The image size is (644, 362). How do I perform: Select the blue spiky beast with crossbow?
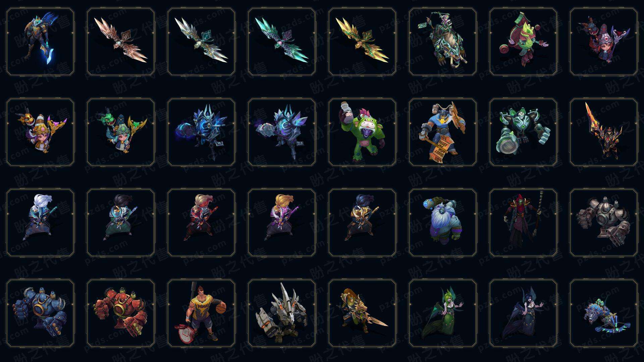[604, 313]
